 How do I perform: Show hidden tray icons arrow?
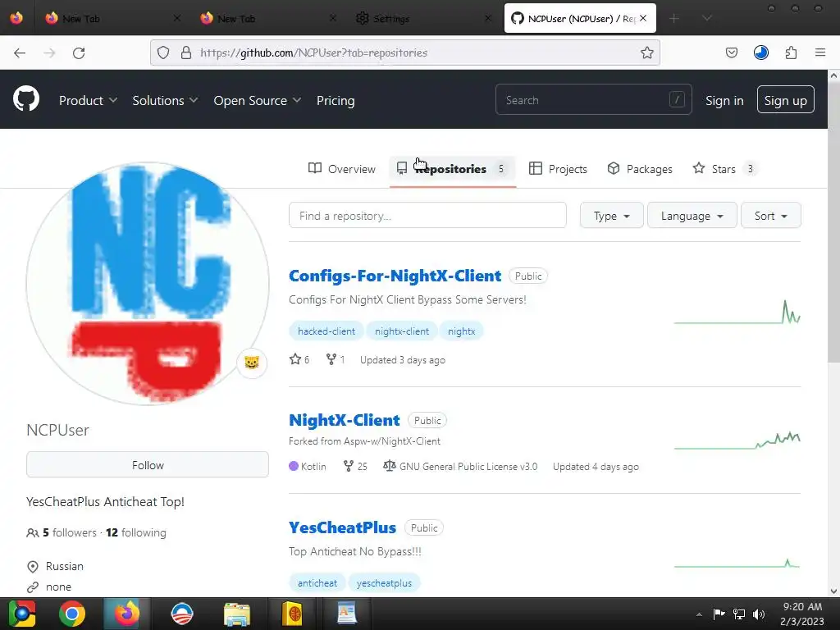(699, 614)
